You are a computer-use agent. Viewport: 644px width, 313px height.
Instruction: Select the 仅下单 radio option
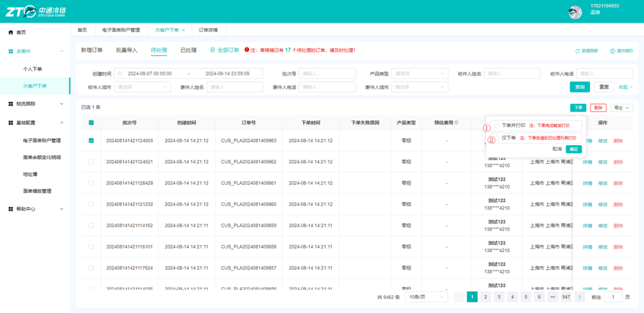click(496, 138)
